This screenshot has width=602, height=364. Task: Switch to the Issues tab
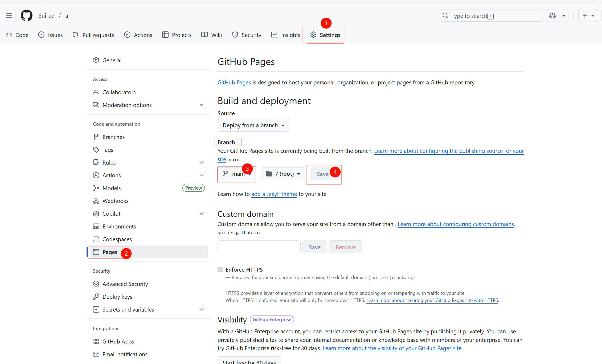[x=51, y=35]
